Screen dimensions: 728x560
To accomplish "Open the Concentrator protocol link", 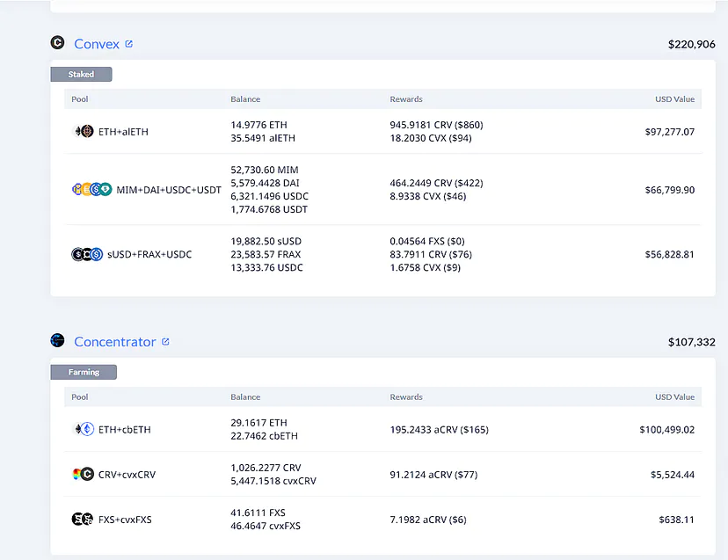I will 115,342.
